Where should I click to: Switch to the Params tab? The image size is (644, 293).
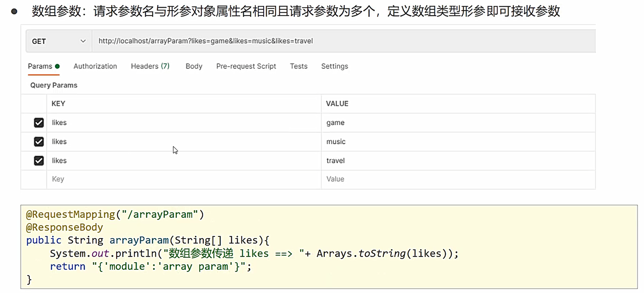pos(44,66)
